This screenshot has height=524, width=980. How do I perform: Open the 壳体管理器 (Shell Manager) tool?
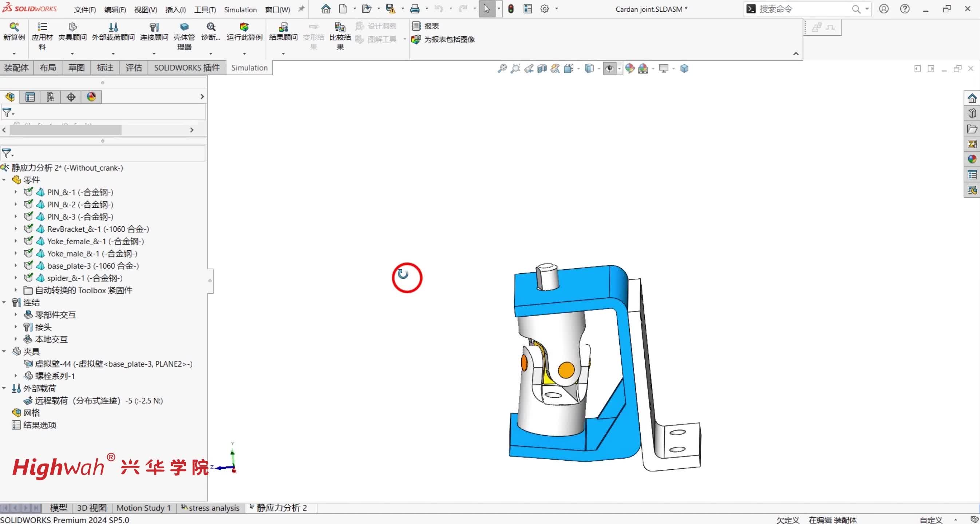(184, 27)
